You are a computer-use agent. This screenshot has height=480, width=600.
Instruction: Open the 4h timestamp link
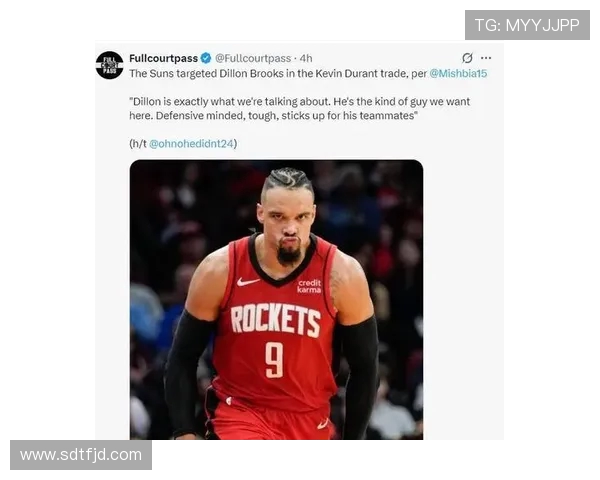[306, 58]
